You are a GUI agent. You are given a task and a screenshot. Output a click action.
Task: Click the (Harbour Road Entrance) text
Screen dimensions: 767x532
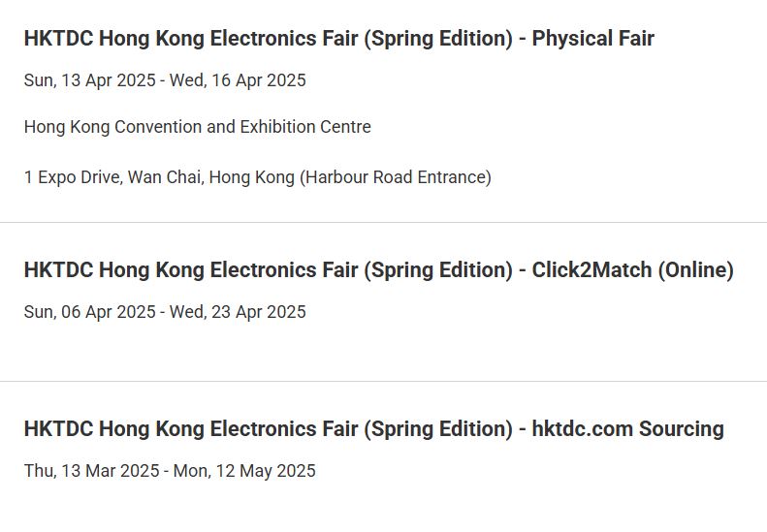coord(396,177)
